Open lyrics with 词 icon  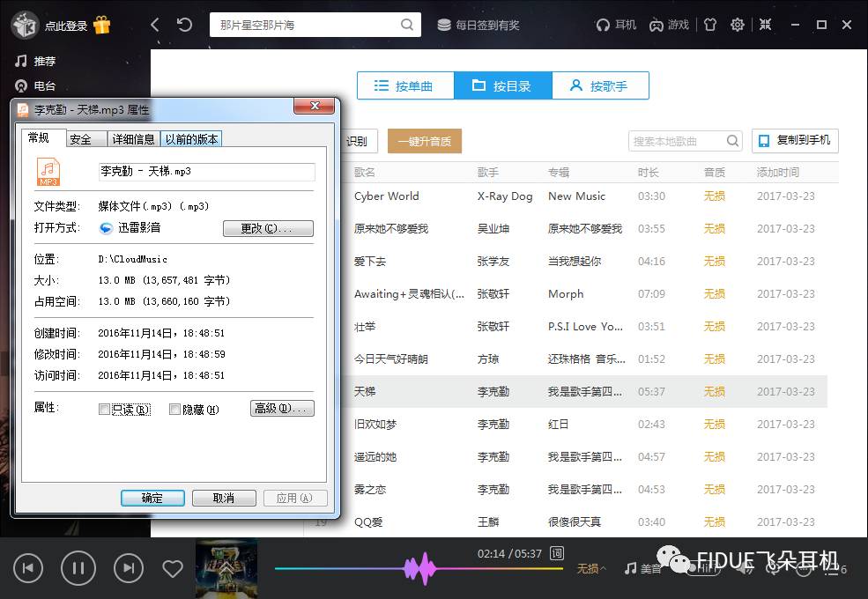pyautogui.click(x=556, y=553)
